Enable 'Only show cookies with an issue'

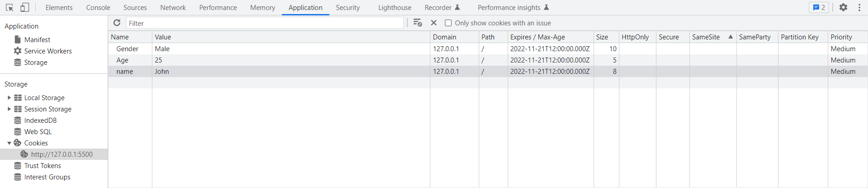tap(448, 23)
